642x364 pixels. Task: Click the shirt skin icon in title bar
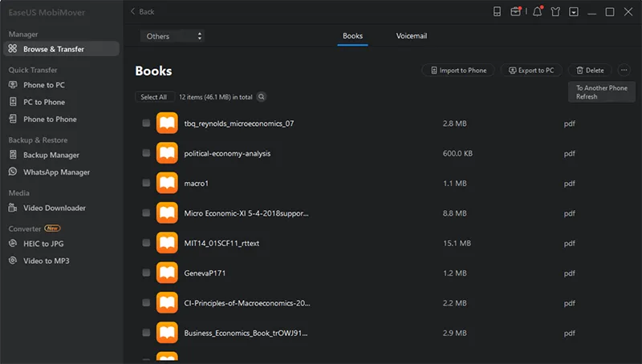pos(555,11)
